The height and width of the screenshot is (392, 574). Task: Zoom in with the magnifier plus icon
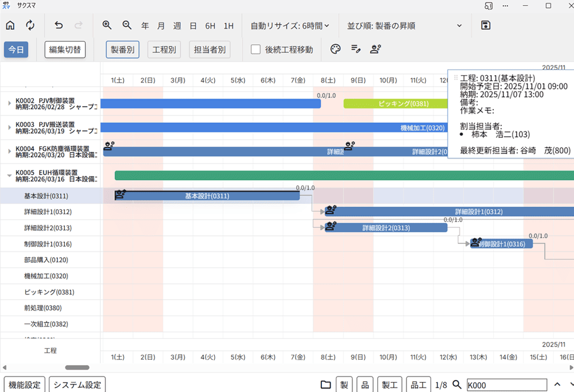(x=107, y=25)
